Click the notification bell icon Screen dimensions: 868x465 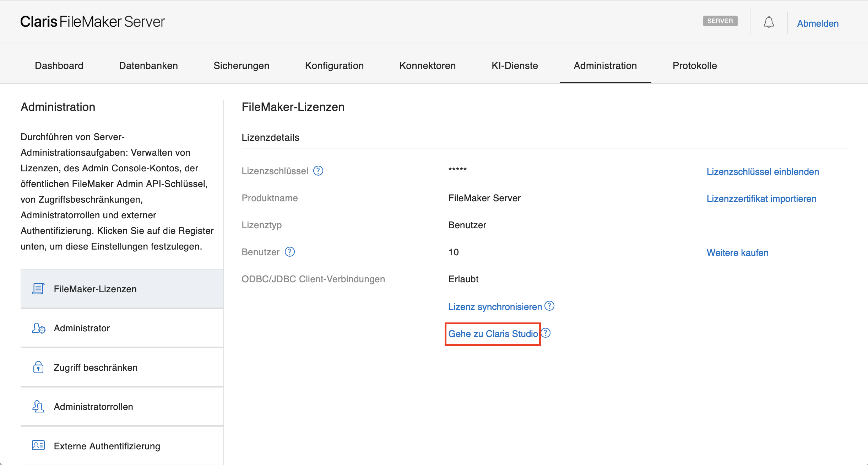[x=769, y=22]
